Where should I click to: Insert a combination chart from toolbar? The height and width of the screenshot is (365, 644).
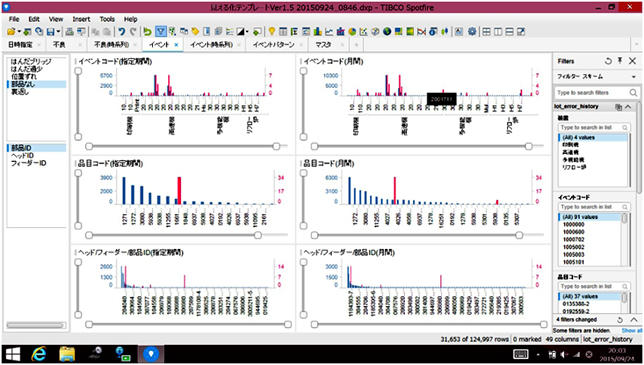pyautogui.click(x=340, y=32)
